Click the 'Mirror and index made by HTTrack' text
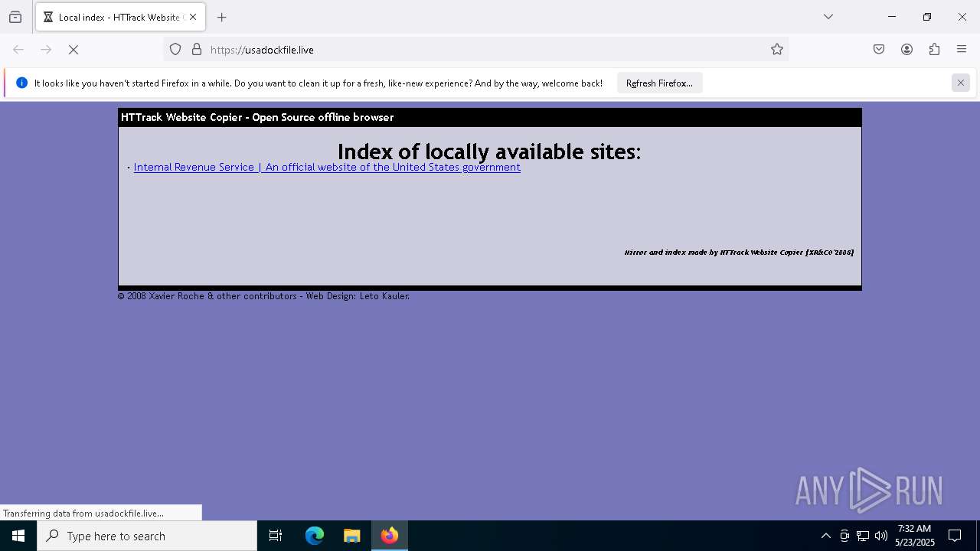The height and width of the screenshot is (551, 980). pos(739,252)
